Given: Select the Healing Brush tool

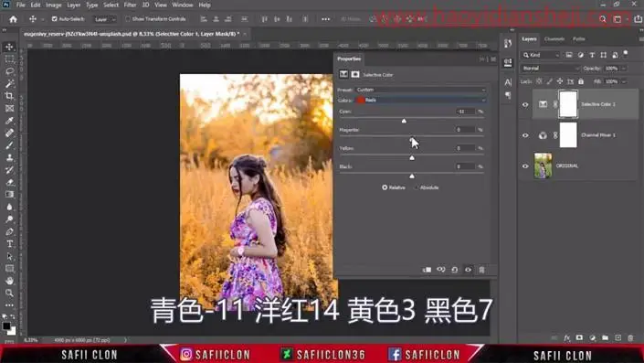Looking at the screenshot, I should click(9, 133).
